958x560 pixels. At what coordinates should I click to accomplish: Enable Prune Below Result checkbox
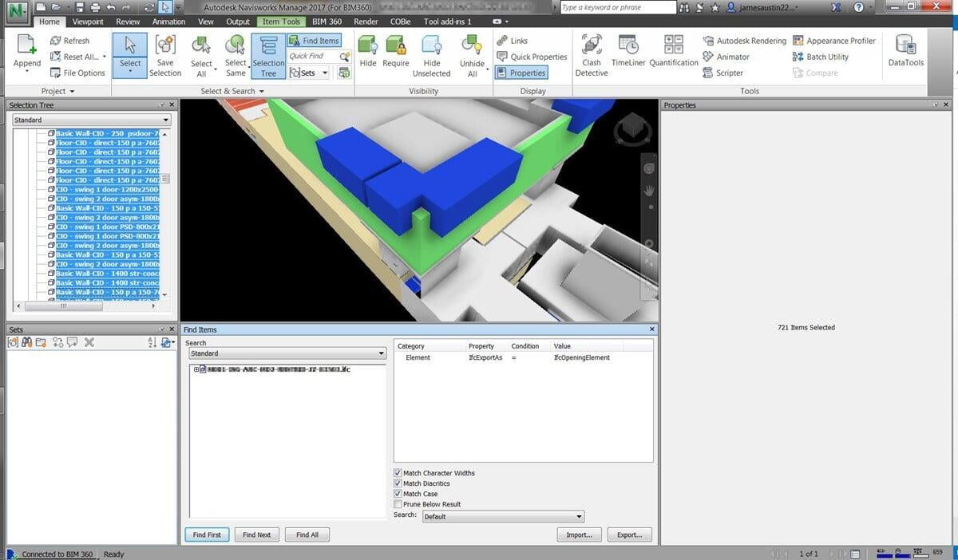(398, 504)
